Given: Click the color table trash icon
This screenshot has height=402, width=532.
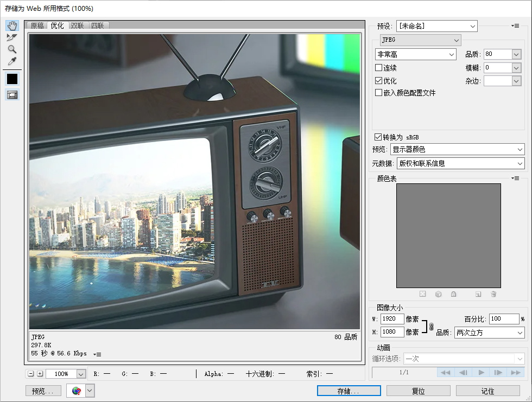Looking at the screenshot, I should [493, 294].
